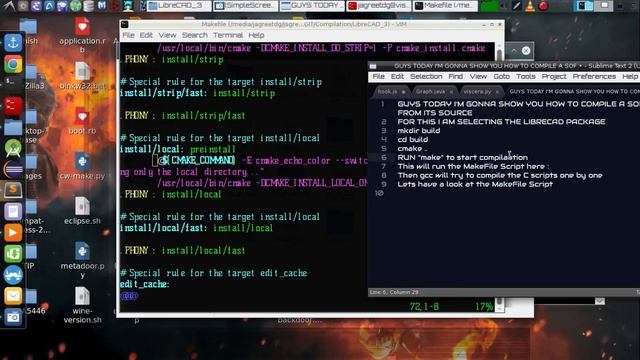Click the up chevron beside the round X button
The width and height of the screenshot is (640, 360).
pos(514,51)
